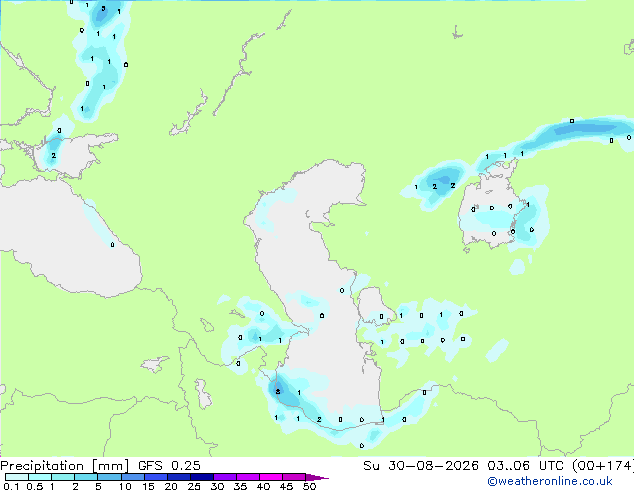Screen dimensions: 634x490
Task: Pick the 45–50 mm legend swatch
Action: click(294, 477)
